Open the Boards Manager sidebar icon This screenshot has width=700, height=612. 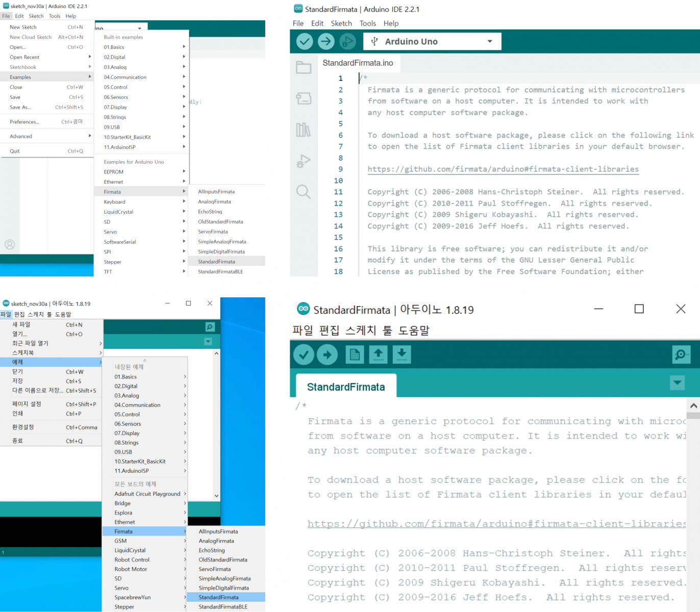pos(304,98)
